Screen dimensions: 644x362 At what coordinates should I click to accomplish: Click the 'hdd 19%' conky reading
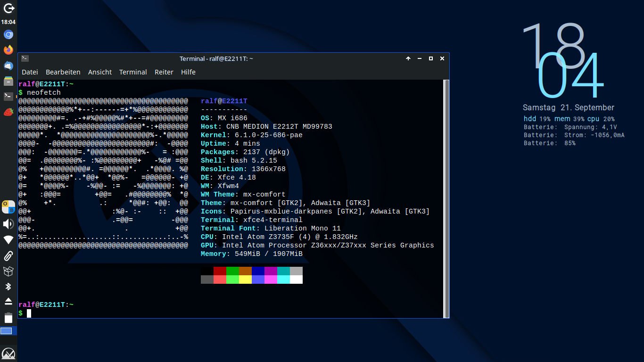pos(537,119)
